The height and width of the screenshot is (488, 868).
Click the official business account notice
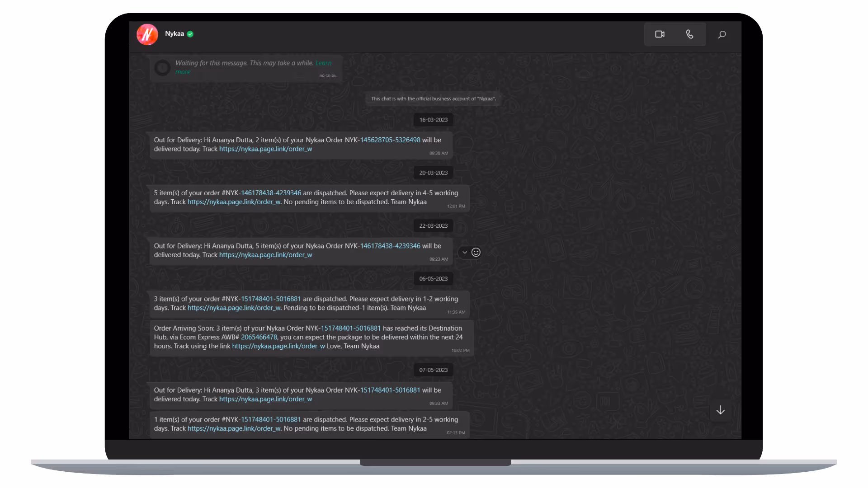433,99
